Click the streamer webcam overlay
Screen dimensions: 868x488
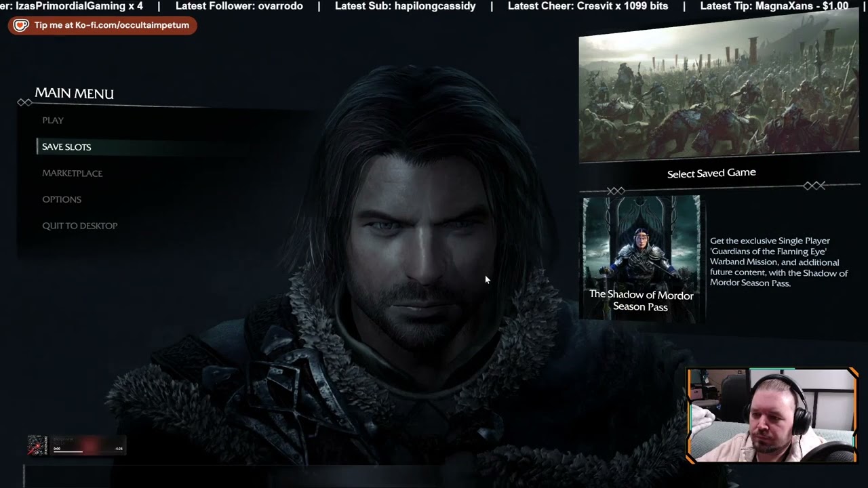pos(772,415)
